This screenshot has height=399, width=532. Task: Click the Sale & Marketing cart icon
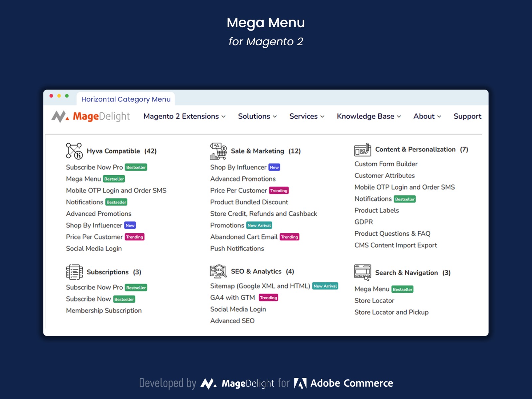218,151
